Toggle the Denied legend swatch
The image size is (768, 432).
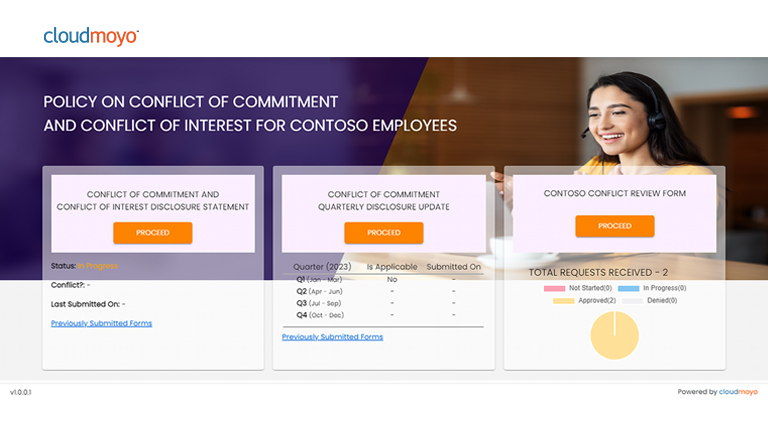tap(632, 301)
